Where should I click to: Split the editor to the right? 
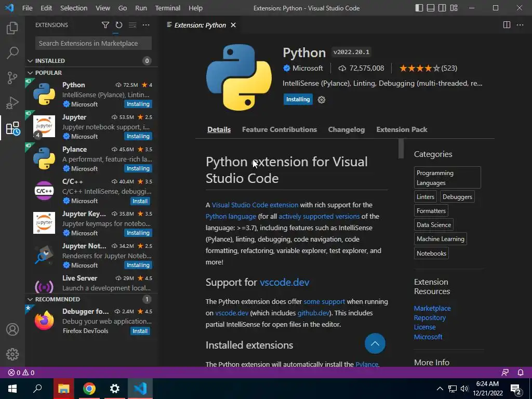(507, 25)
